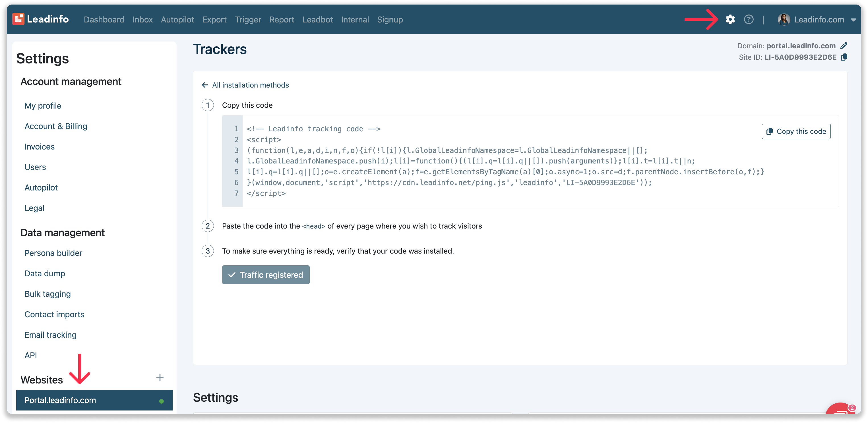This screenshot has height=423, width=868.
Task: Expand the Leadinfo.com account dropdown arrow
Action: coord(853,20)
